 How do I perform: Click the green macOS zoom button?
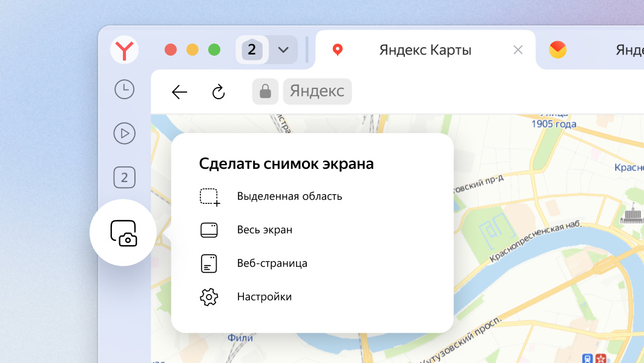pyautogui.click(x=214, y=50)
